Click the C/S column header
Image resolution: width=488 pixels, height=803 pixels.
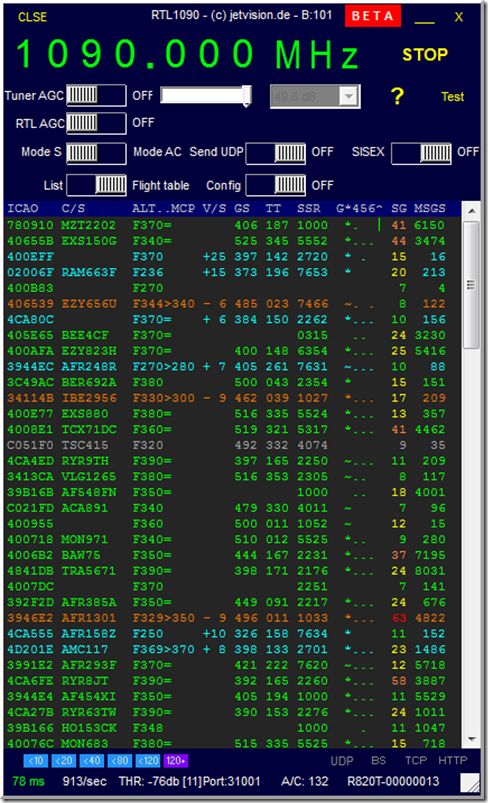coord(73,208)
